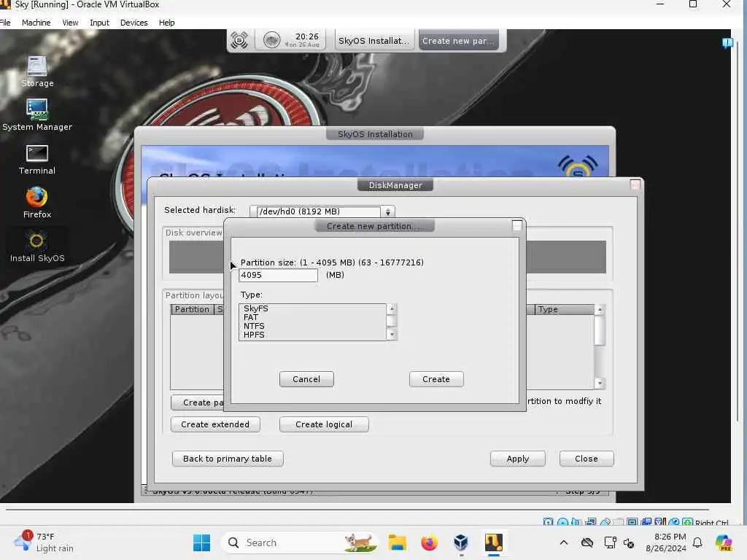The height and width of the screenshot is (560, 747).
Task: Open the VirtualBox View menu
Action: click(x=70, y=23)
